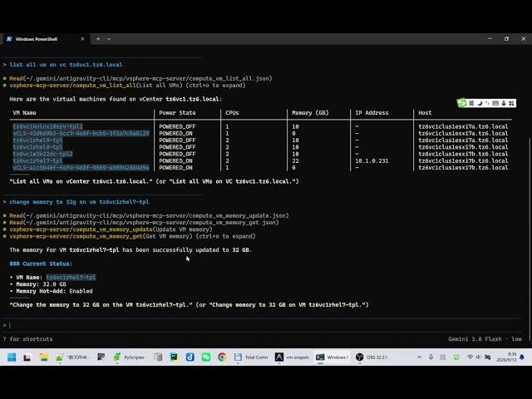
Task: Open a new terminal tab with plus
Action: tap(98, 39)
